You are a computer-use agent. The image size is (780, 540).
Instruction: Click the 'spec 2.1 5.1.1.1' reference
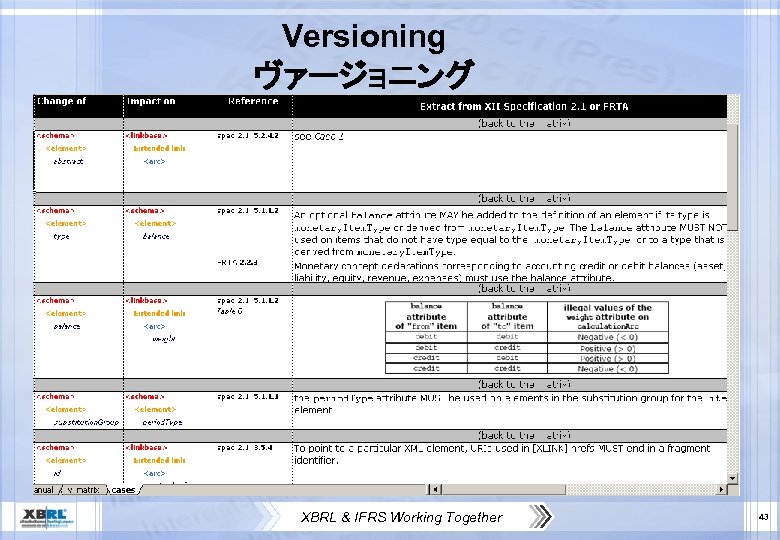[248, 397]
